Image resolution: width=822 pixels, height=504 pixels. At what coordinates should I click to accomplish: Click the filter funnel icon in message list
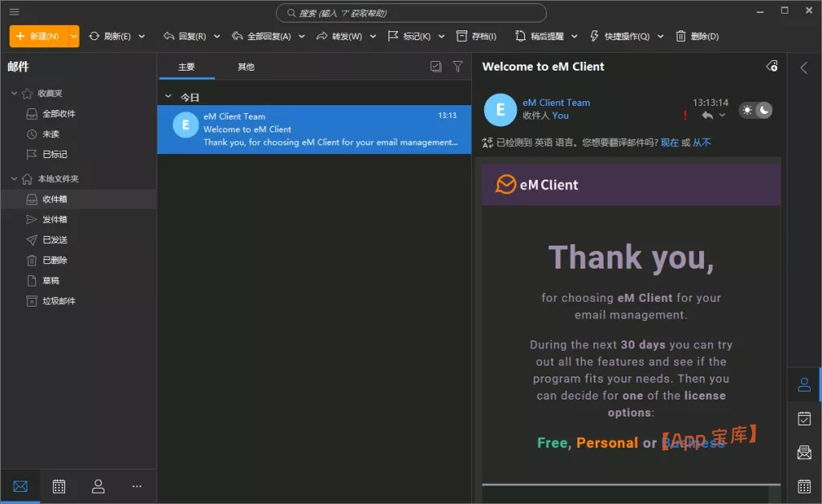[458, 67]
